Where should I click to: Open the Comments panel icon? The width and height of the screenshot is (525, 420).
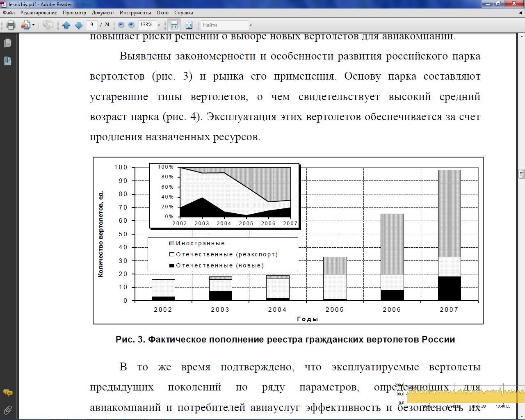click(x=8, y=393)
